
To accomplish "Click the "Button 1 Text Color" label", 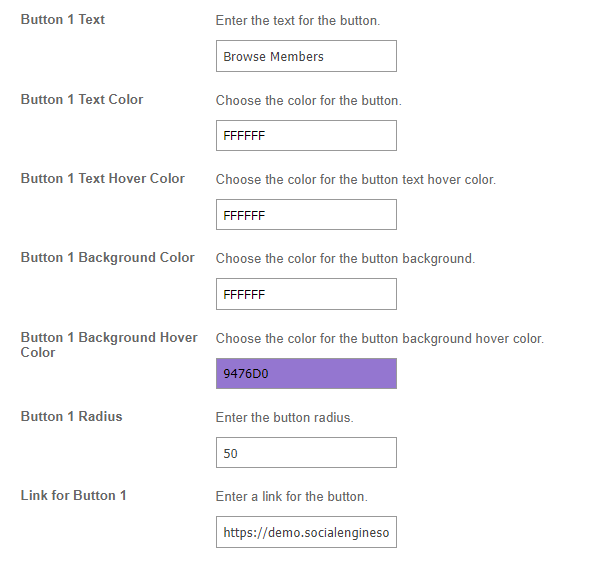I will [82, 99].
